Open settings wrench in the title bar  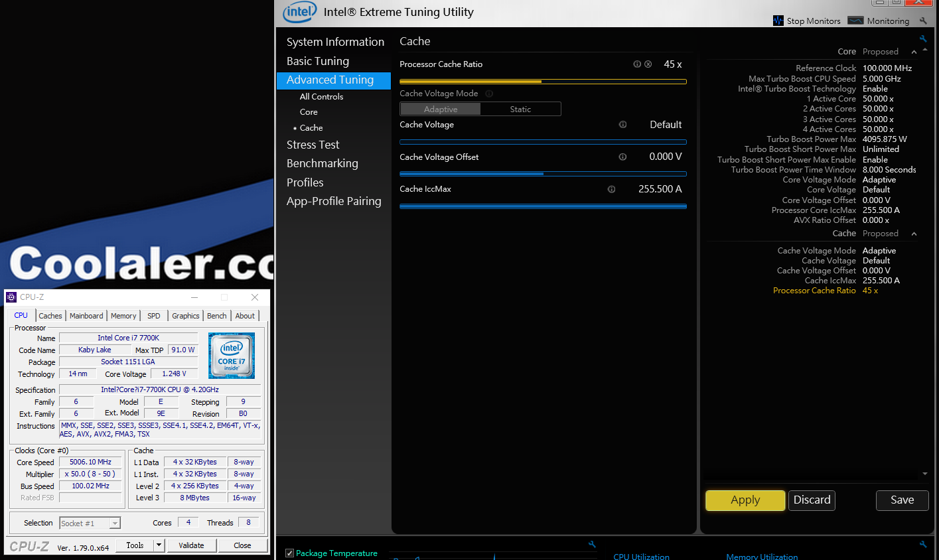coord(923,21)
